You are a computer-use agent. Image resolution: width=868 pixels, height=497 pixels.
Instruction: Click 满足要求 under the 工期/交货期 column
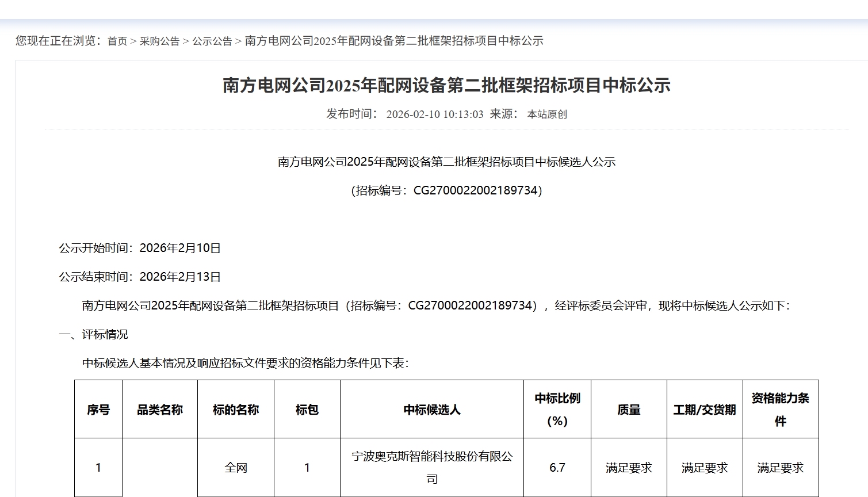coord(705,468)
